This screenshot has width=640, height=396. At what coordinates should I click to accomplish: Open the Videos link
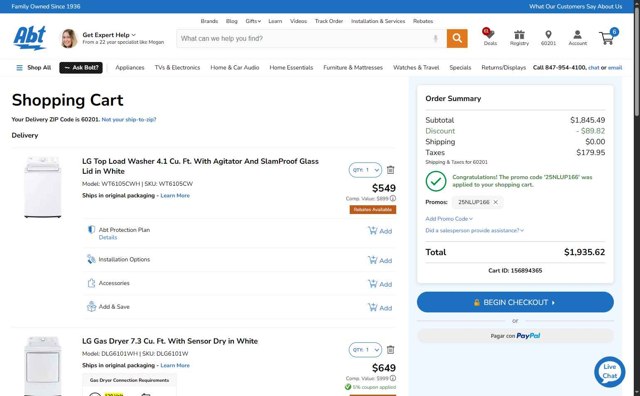(x=298, y=21)
